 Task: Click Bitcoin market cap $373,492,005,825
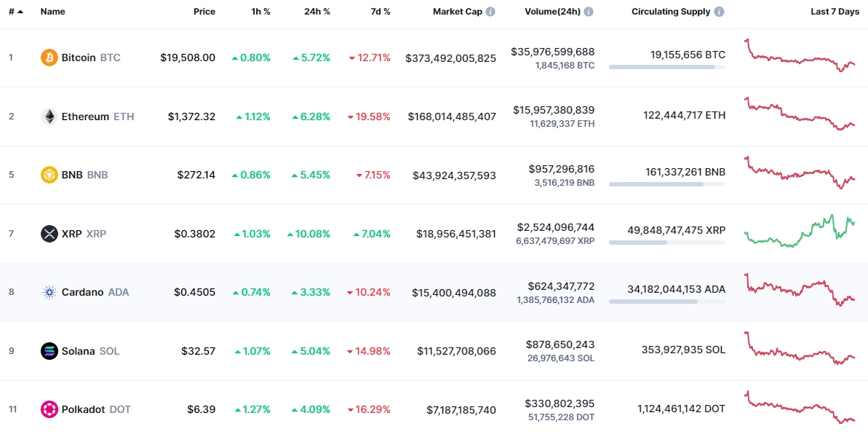(x=450, y=58)
